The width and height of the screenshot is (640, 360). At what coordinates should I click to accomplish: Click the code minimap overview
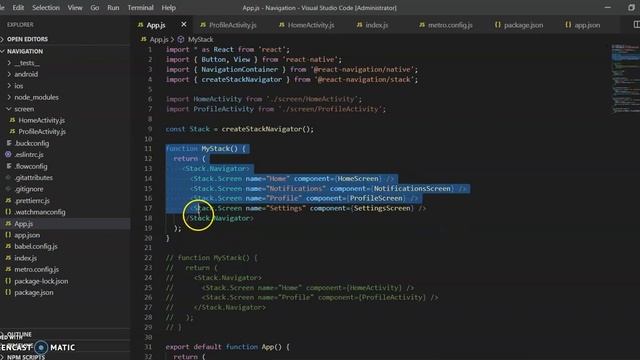point(625,78)
